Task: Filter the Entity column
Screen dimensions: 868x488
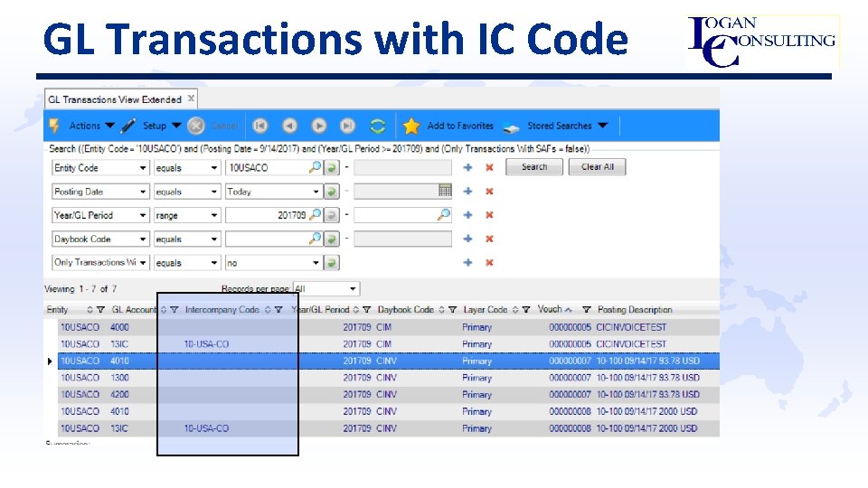Action: [x=100, y=310]
